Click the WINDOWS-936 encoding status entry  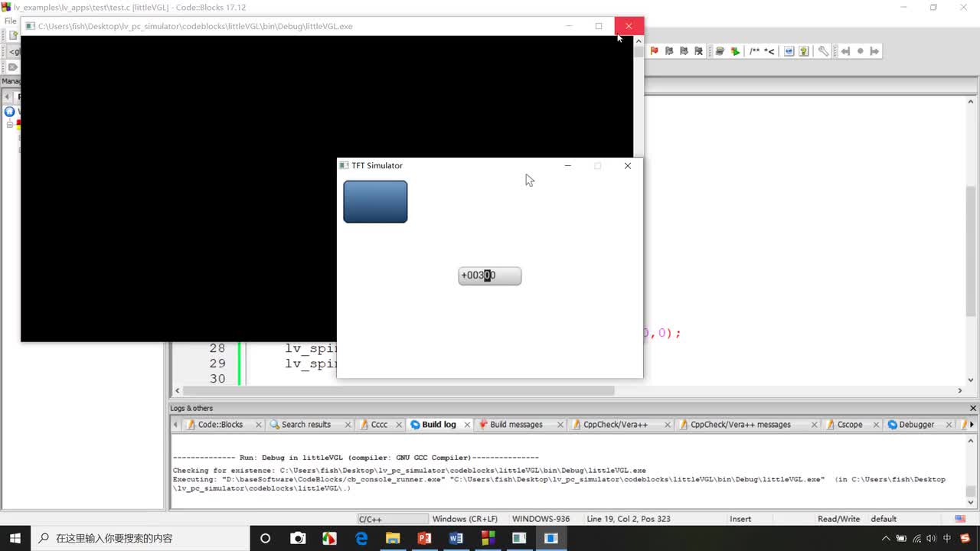click(x=541, y=519)
